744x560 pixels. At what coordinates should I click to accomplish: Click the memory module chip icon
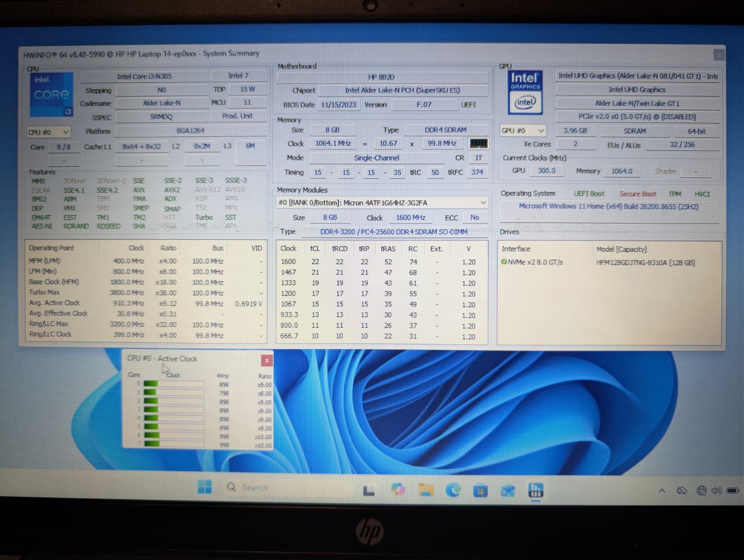click(x=478, y=143)
